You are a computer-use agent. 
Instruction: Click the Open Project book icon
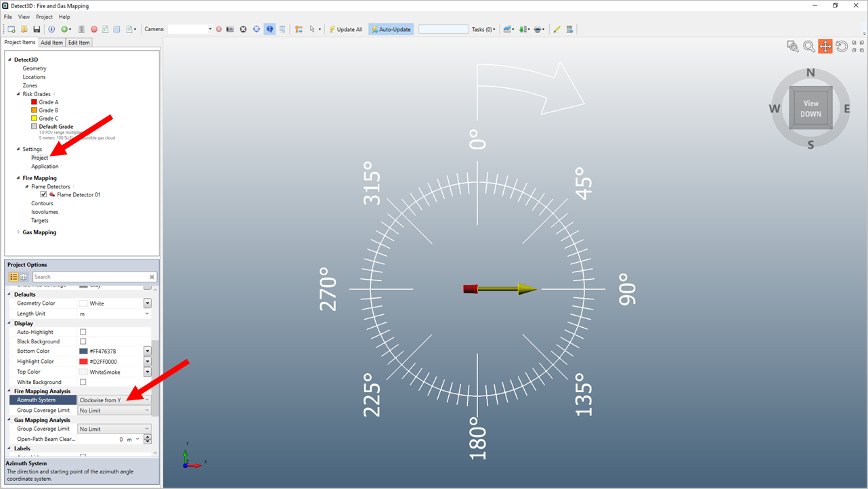pos(24,29)
